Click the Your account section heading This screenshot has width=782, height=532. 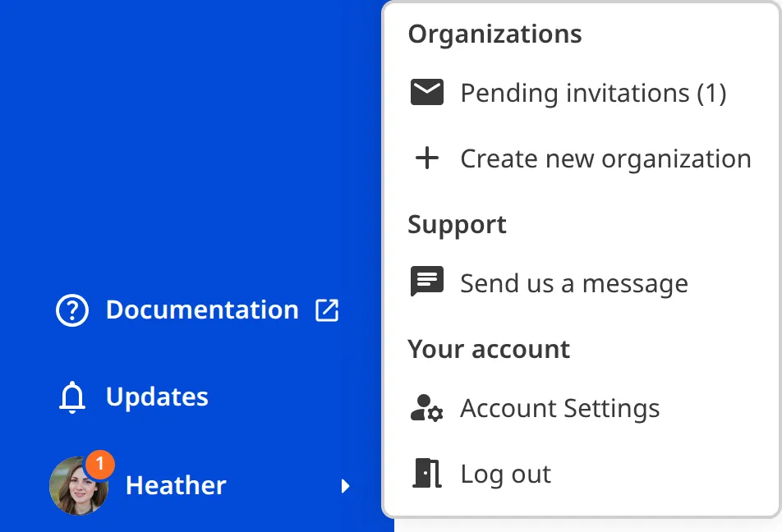tap(489, 349)
